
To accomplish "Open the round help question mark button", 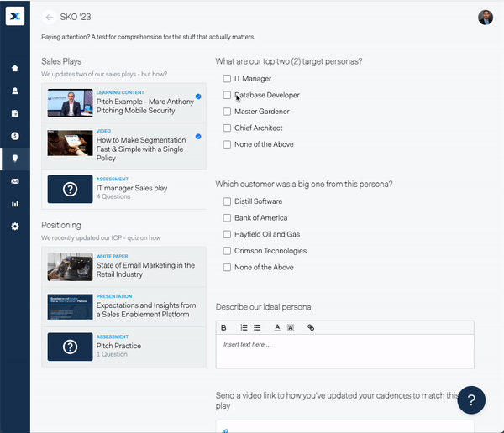I will click(472, 399).
